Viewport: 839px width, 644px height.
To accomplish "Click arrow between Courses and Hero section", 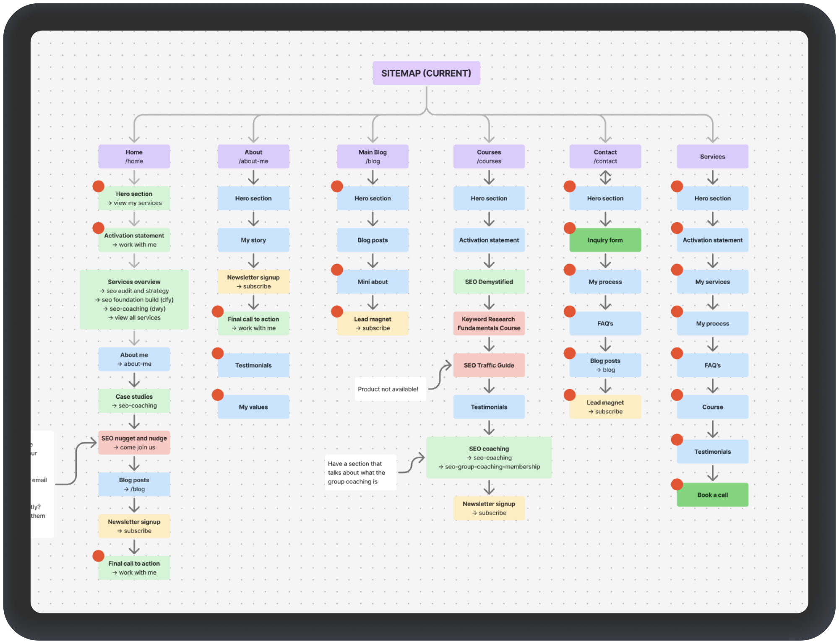I will [x=489, y=177].
